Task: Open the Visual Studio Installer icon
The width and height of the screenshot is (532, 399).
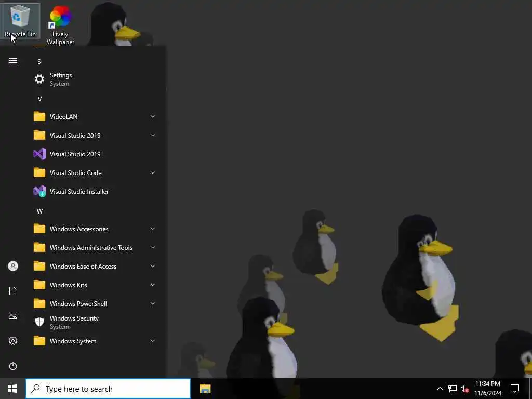Action: coord(39,192)
